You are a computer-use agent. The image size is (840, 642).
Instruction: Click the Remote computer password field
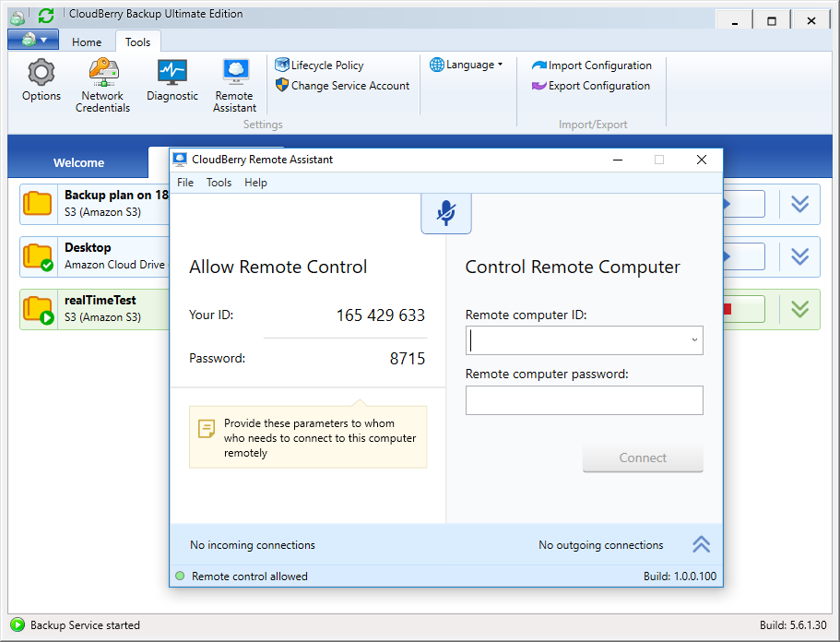click(x=584, y=400)
